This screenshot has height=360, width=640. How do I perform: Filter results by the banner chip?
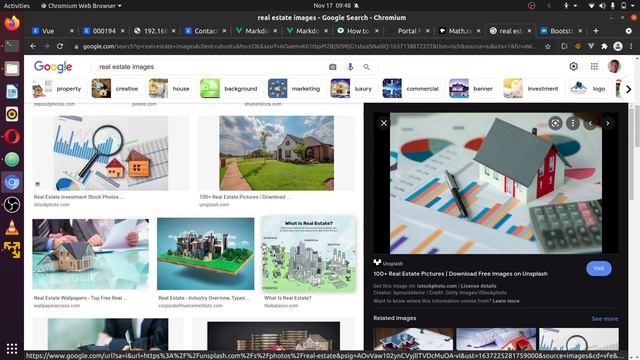(473, 89)
